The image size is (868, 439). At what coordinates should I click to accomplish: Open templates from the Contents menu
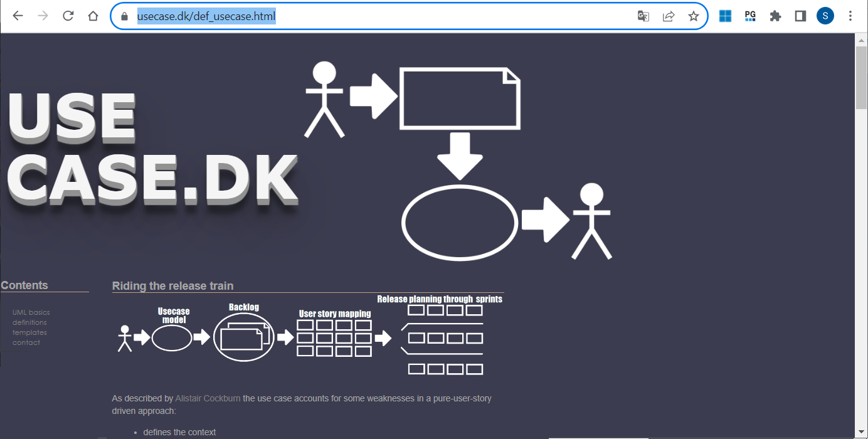tap(29, 332)
